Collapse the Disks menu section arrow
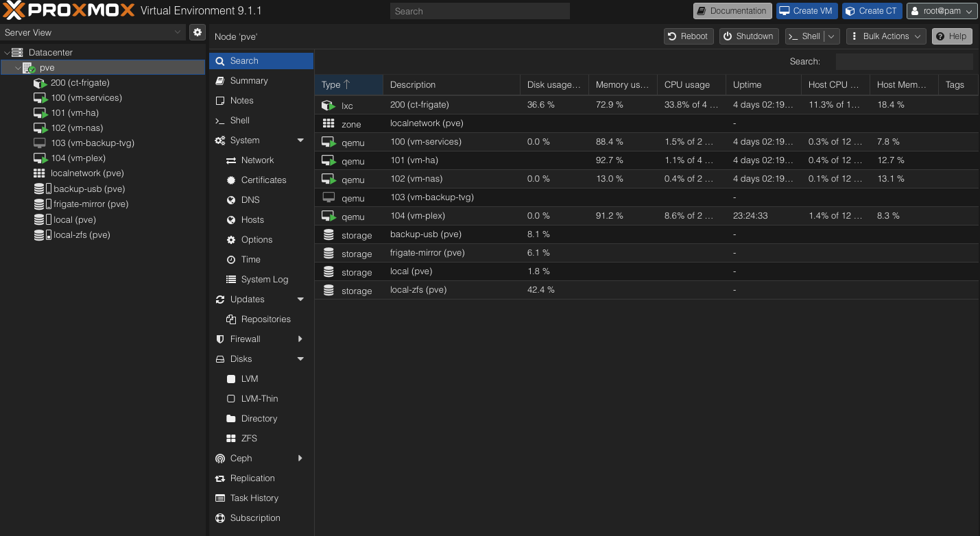This screenshot has height=536, width=980. click(x=300, y=359)
